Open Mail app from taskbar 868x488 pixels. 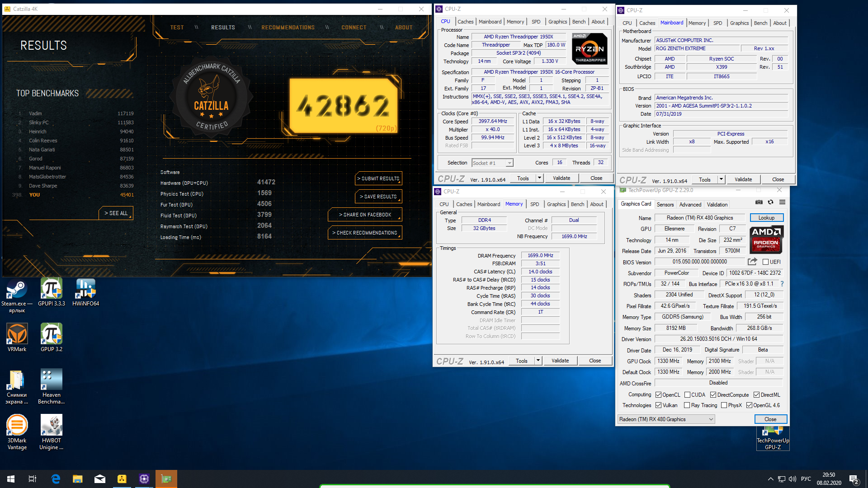[x=100, y=479]
